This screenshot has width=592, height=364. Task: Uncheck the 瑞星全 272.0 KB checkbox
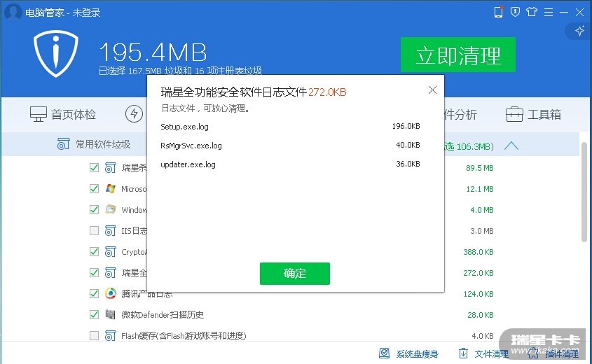coord(94,272)
